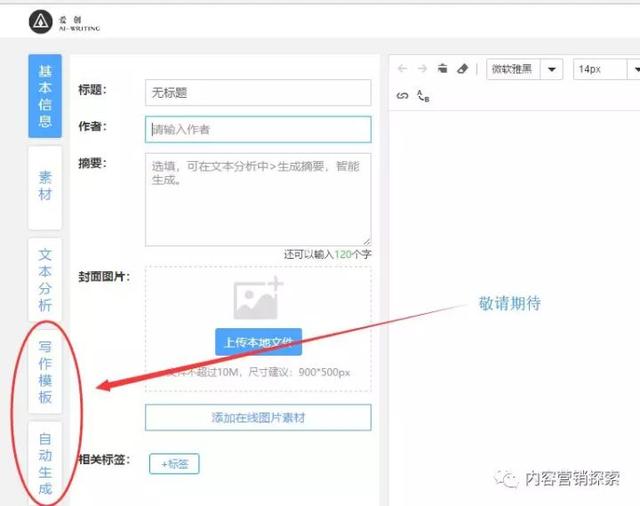Open the 写作模板 tab
Viewport: 640px width, 506px height.
click(x=45, y=372)
